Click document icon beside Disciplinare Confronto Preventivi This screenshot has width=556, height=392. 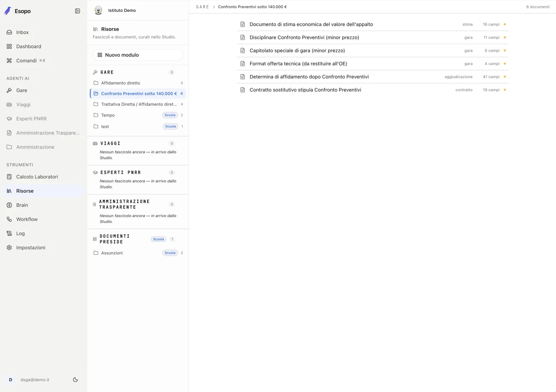(x=243, y=38)
